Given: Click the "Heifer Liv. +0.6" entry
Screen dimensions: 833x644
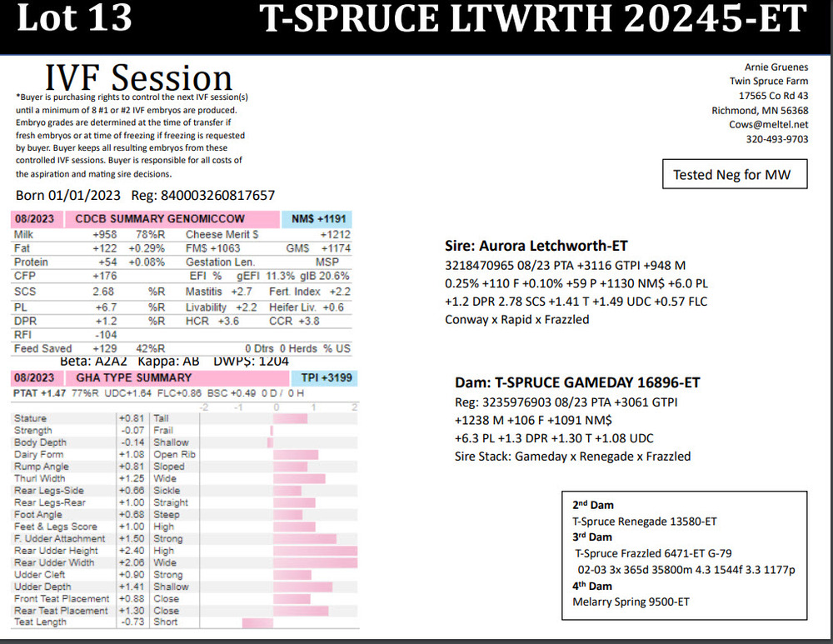Looking at the screenshot, I should click(307, 307).
